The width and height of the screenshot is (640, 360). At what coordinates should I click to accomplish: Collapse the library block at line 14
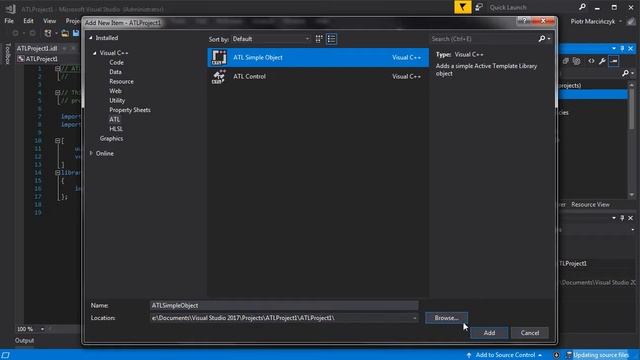coord(58,173)
